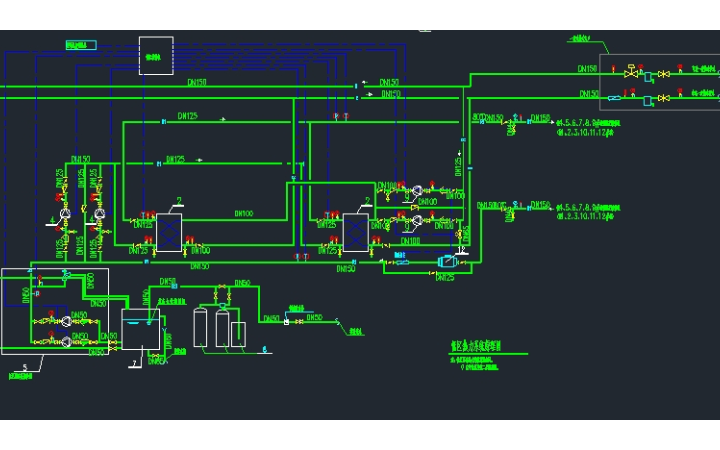Click the upper pump inside the bottom-left box
The height and width of the screenshot is (450, 720).
65,321
